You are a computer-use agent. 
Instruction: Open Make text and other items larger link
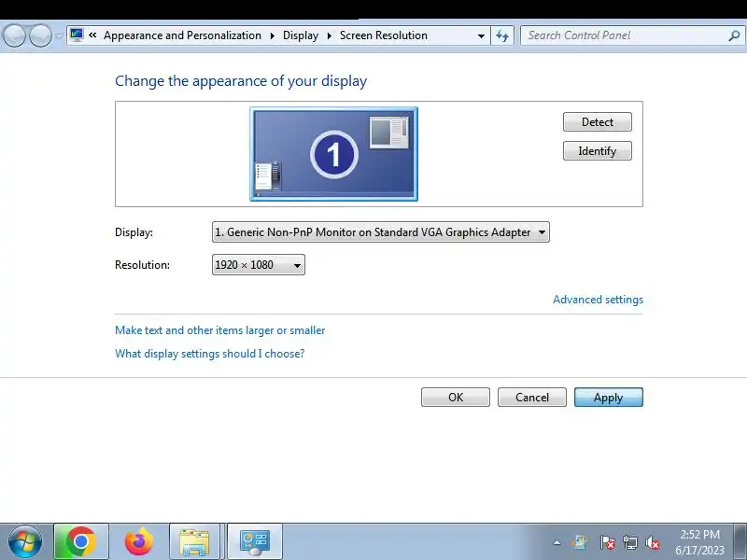(220, 330)
